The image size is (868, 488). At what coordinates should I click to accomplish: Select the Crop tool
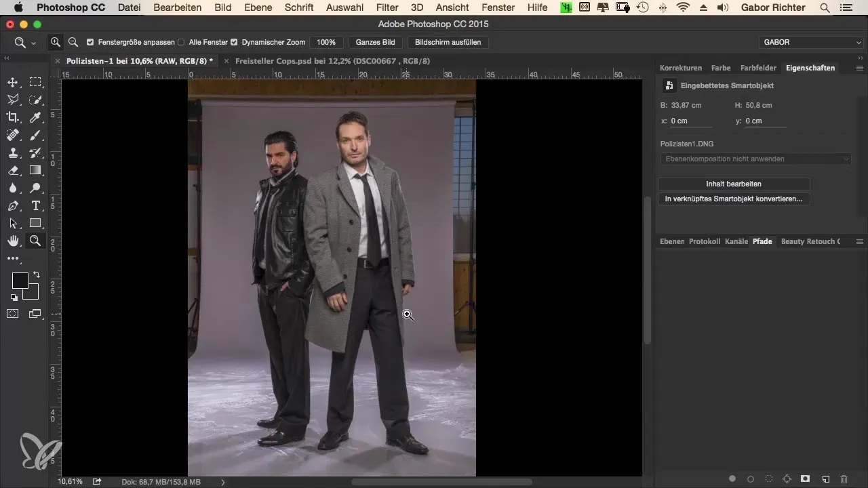click(12, 117)
